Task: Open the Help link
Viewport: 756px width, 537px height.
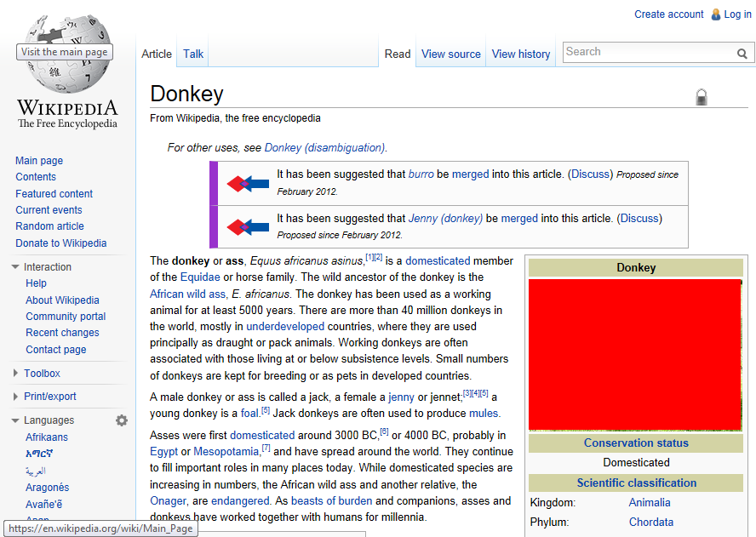Action: pos(36,283)
